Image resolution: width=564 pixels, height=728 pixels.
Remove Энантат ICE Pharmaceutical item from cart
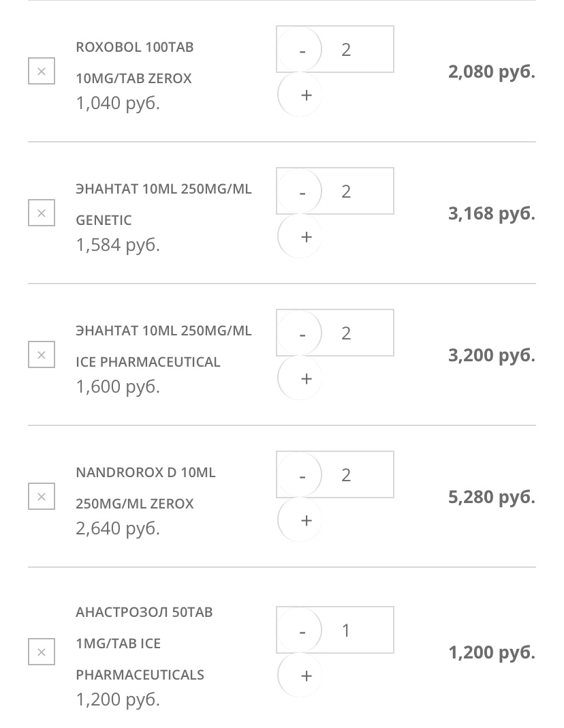pyautogui.click(x=42, y=355)
